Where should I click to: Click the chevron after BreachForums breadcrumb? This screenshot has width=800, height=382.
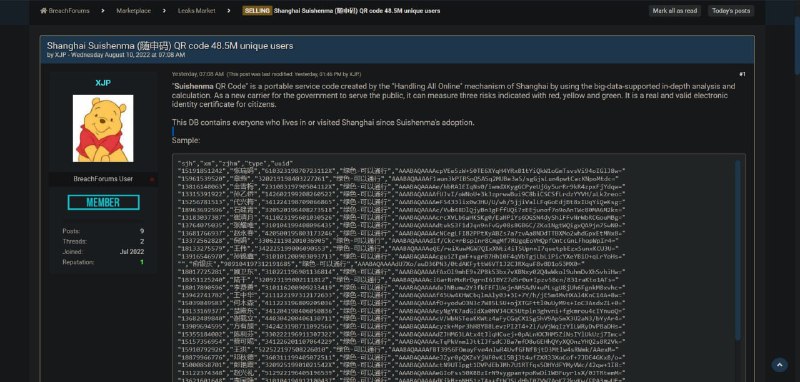(103, 11)
